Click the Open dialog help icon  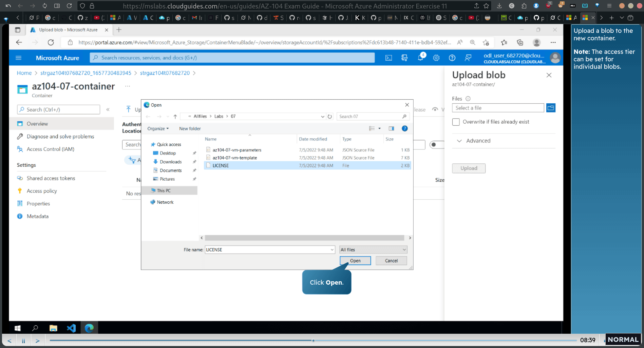coord(405,128)
